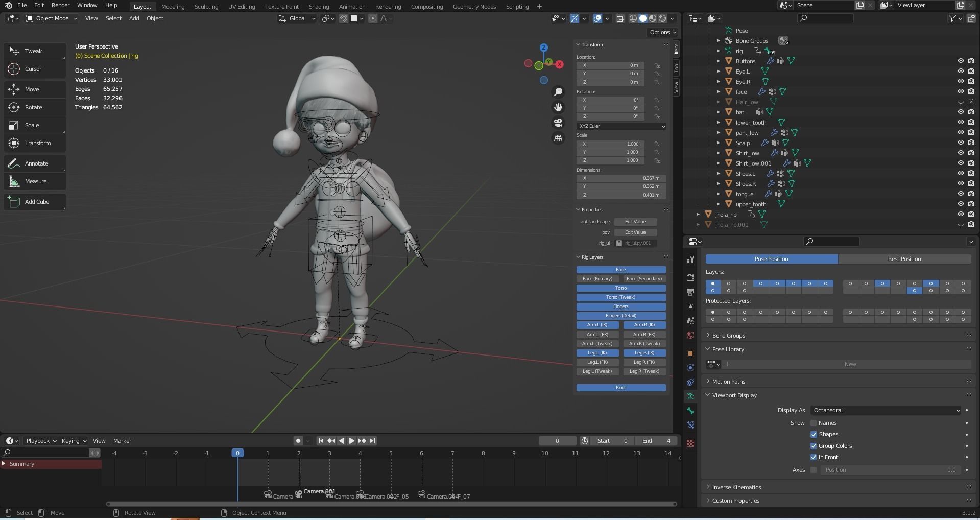The image size is (980, 520).
Task: Hide the Buttons object in viewport
Action: (961, 61)
